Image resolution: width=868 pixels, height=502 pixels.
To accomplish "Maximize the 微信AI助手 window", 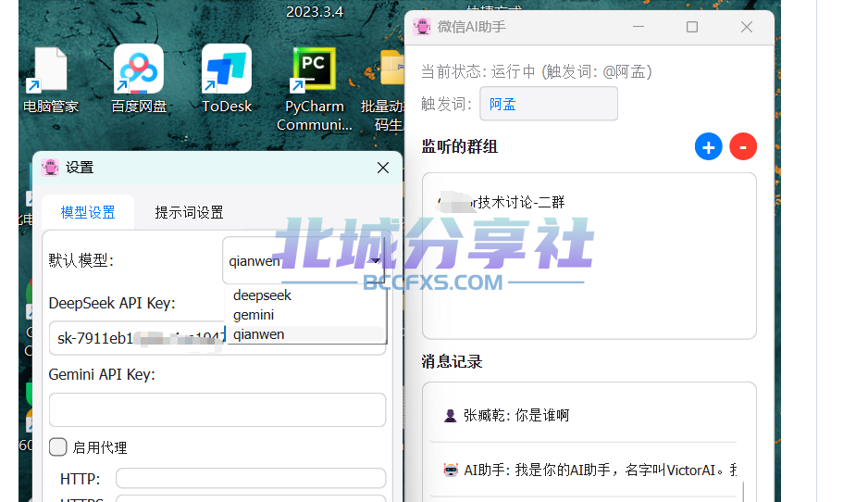I will pyautogui.click(x=692, y=27).
